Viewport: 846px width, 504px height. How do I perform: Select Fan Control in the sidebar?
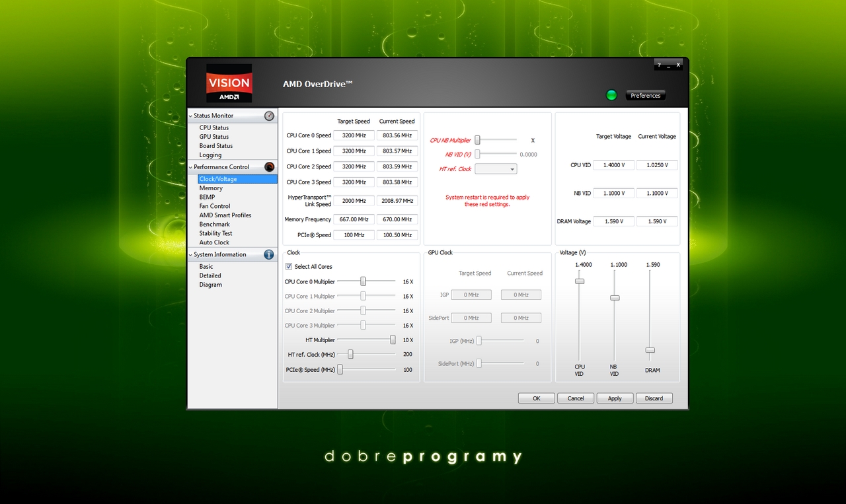click(x=215, y=206)
